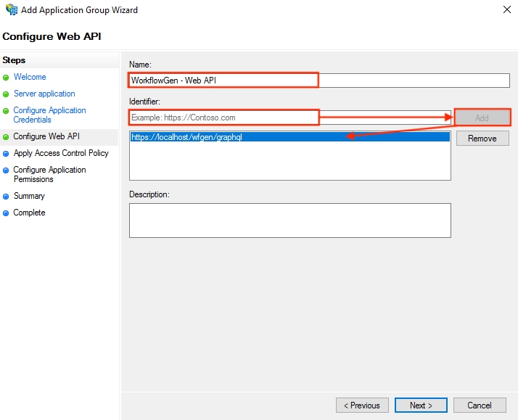Click inside the Description text box
The image size is (518, 420).
pos(289,220)
